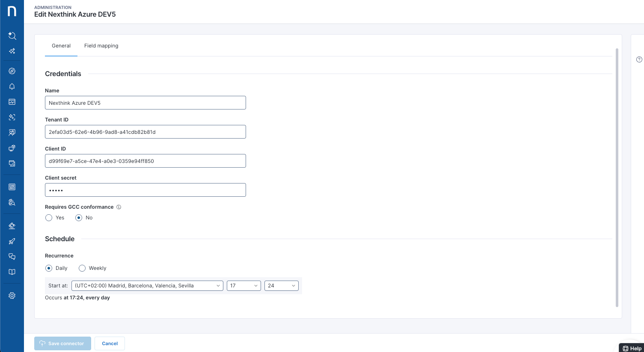The width and height of the screenshot is (644, 352).
Task: Click the Cancel button
Action: point(110,343)
